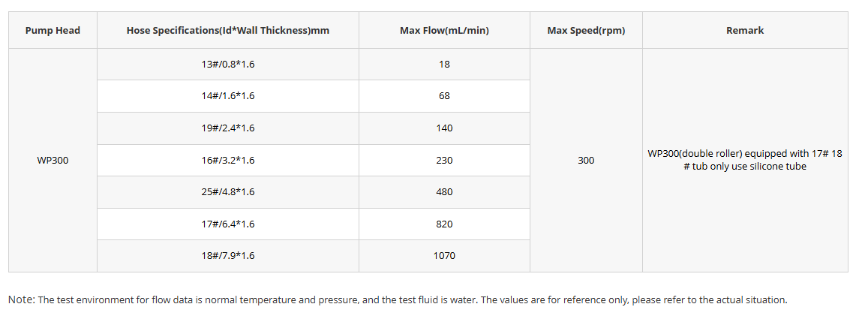Select the Hose Specifications column header
Viewport: 868px width, 313px height.
click(x=228, y=31)
